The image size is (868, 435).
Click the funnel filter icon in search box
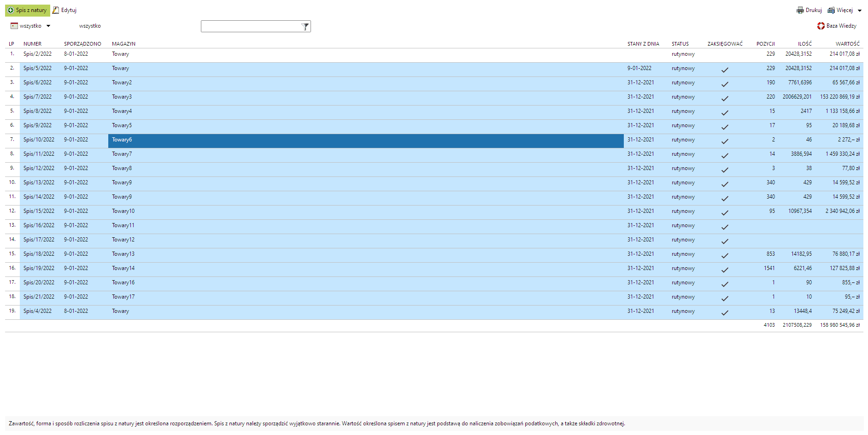305,27
